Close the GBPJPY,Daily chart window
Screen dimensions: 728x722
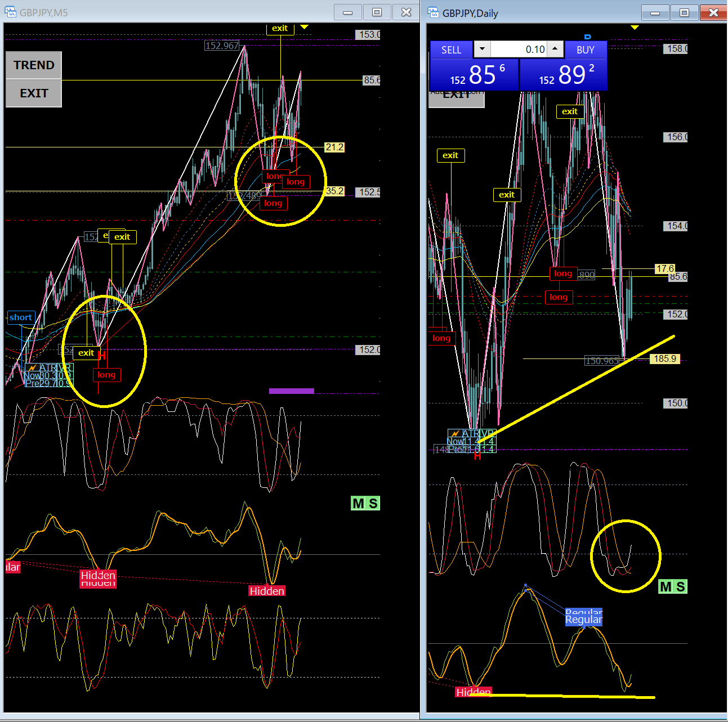[713, 12]
